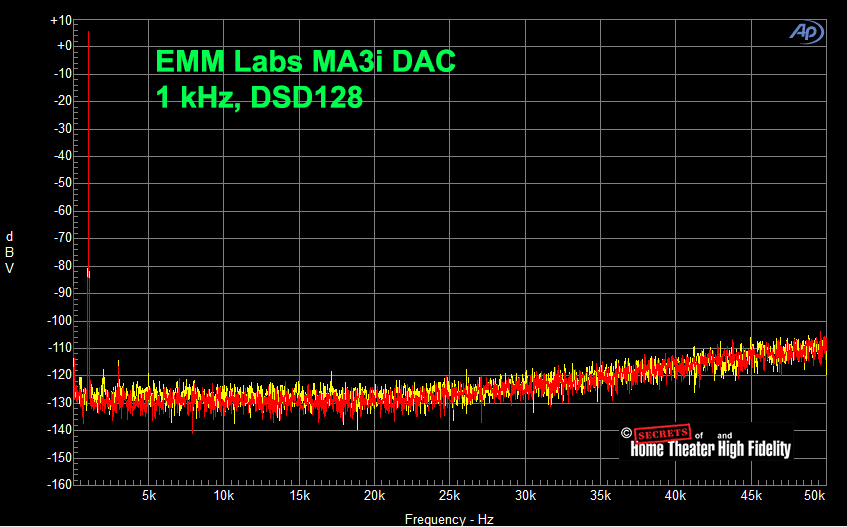Screen dimensions: 847x527
Task: Select the '-90' y-axis value
Action: click(63, 293)
